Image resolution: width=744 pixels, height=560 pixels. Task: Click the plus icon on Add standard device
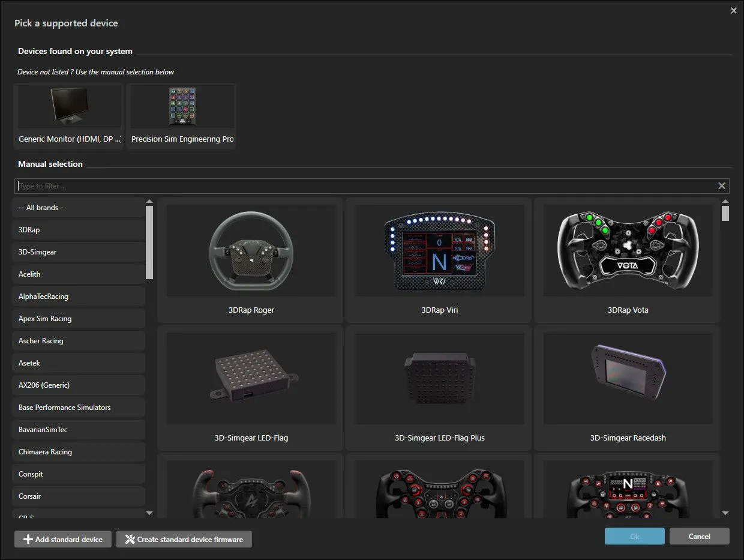(28, 539)
